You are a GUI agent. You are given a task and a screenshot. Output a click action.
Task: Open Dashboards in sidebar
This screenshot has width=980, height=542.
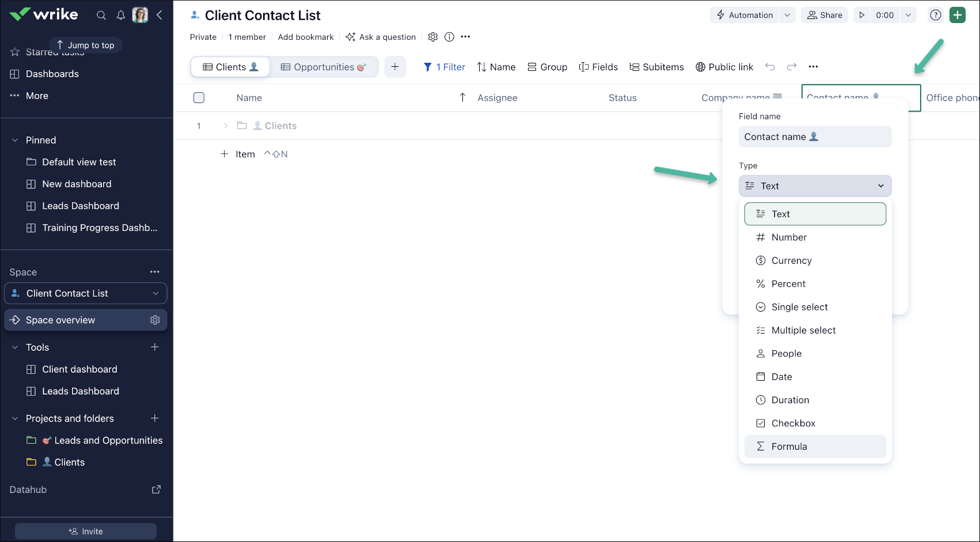click(x=45, y=74)
